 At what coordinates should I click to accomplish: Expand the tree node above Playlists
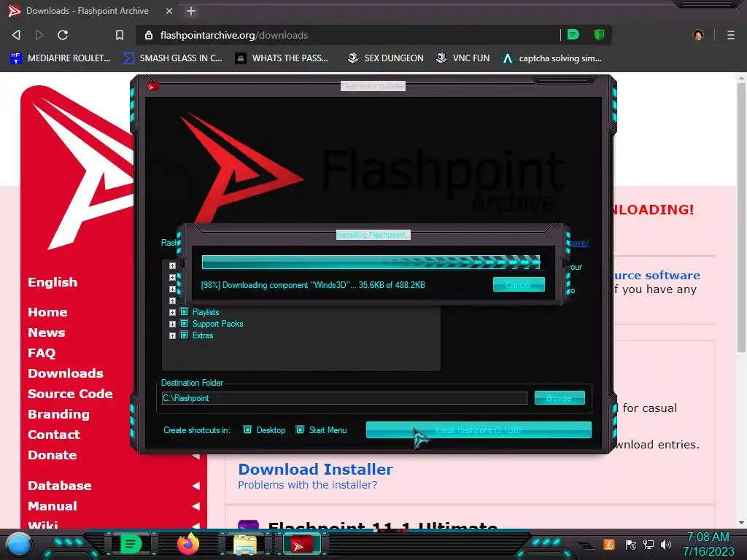pyautogui.click(x=172, y=300)
